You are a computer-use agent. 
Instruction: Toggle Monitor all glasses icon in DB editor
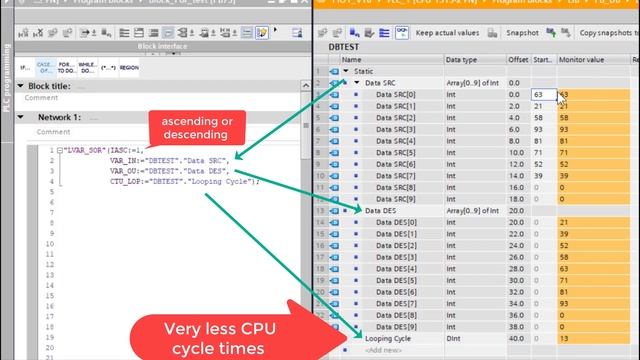tap(402, 33)
